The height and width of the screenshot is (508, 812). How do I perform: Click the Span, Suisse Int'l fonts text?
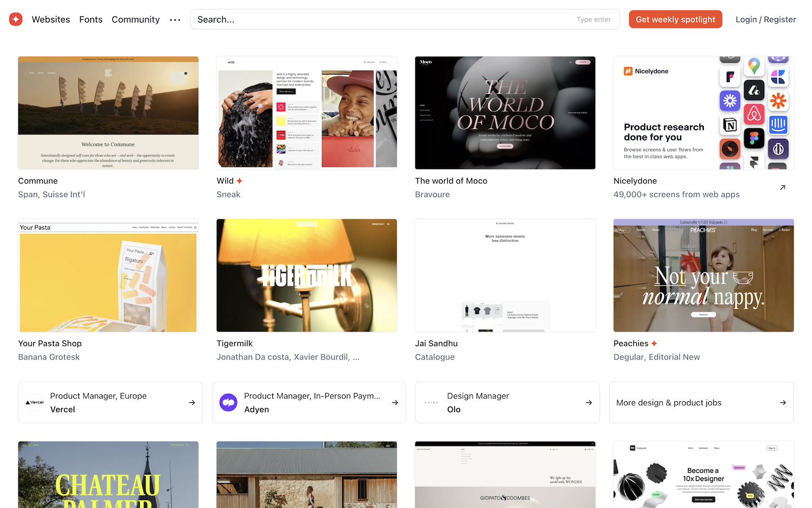[x=51, y=194]
